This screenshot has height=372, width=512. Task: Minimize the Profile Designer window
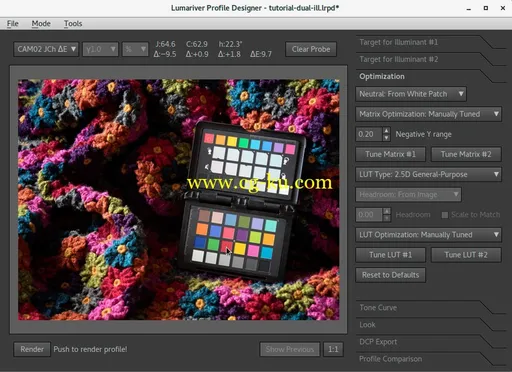(469, 9)
